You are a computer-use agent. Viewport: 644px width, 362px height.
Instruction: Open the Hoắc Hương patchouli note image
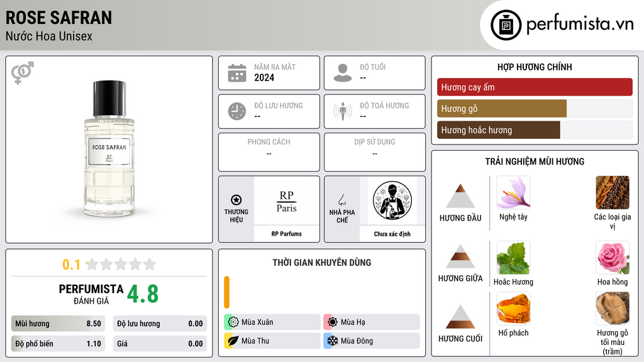(x=513, y=258)
